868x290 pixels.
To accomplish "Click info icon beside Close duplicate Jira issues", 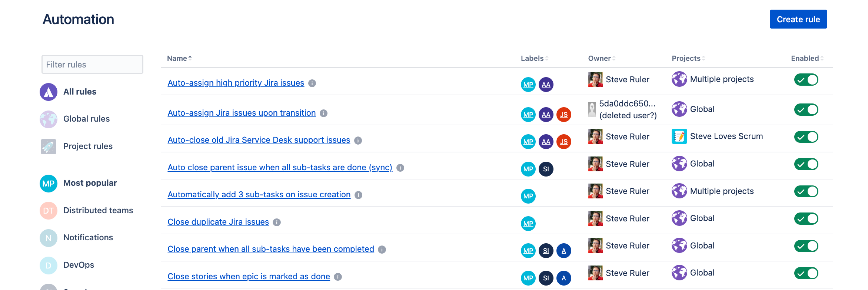I will point(277,222).
